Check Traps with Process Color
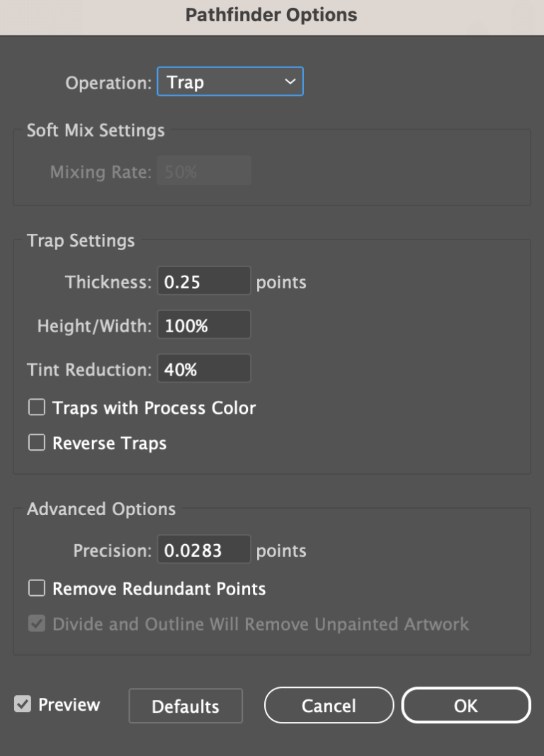 pos(37,407)
